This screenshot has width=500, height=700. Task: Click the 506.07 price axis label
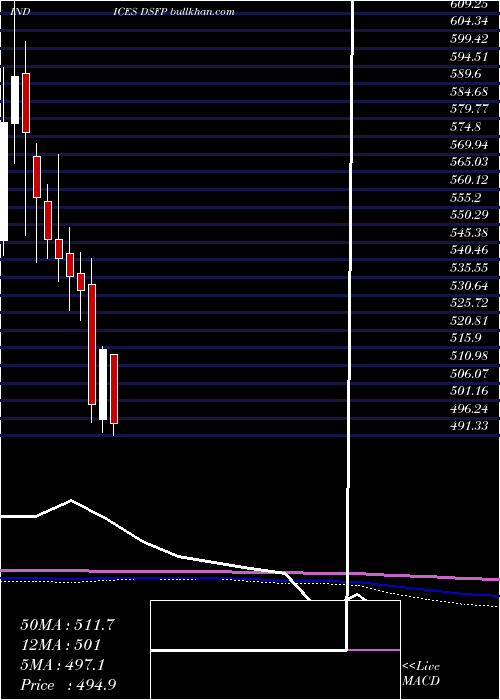point(469,373)
